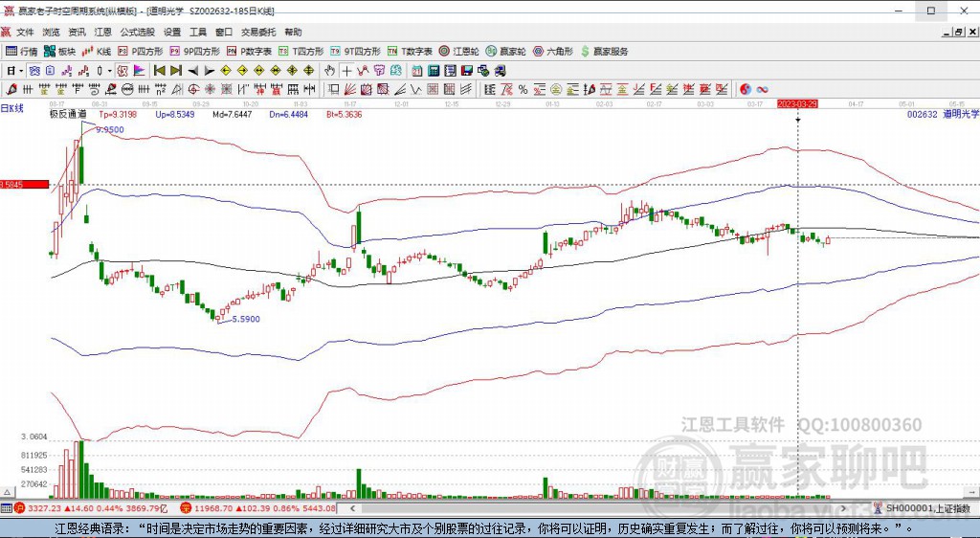Open the calculator icon
Image resolution: width=980 pixels, height=538 pixels.
tap(433, 71)
